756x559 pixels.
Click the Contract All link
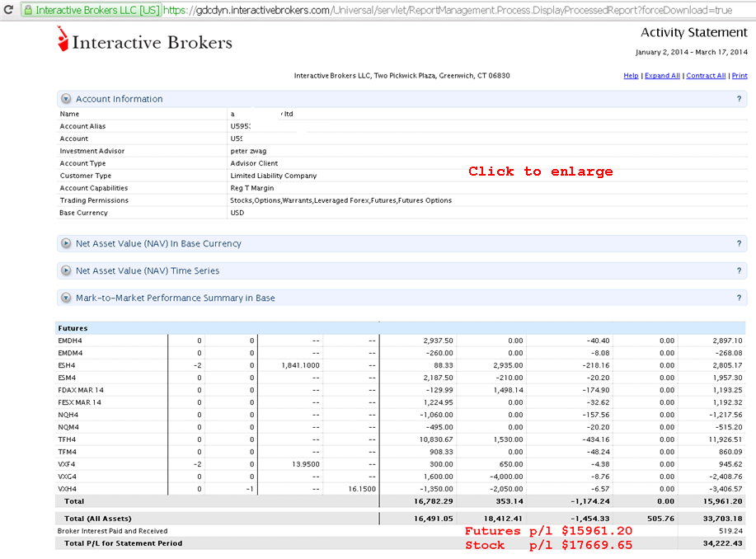tap(706, 76)
